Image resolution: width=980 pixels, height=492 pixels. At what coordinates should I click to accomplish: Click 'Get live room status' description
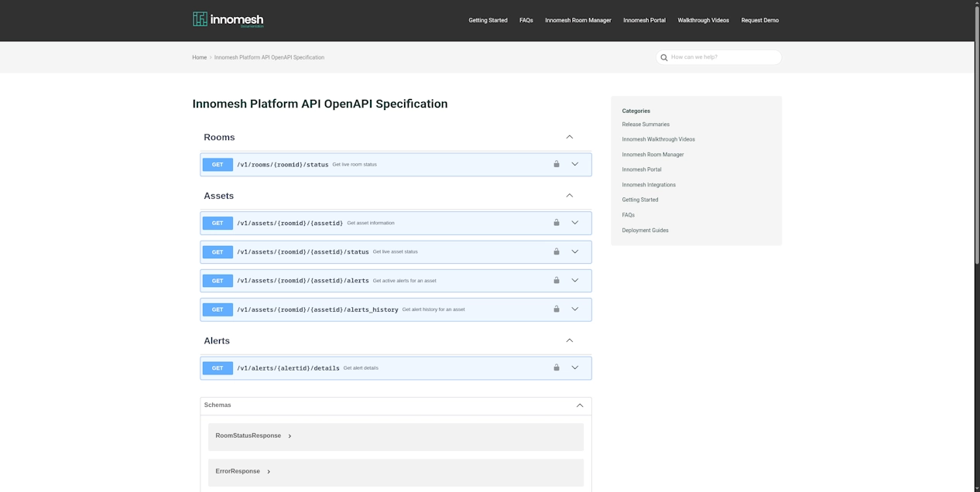coord(355,164)
